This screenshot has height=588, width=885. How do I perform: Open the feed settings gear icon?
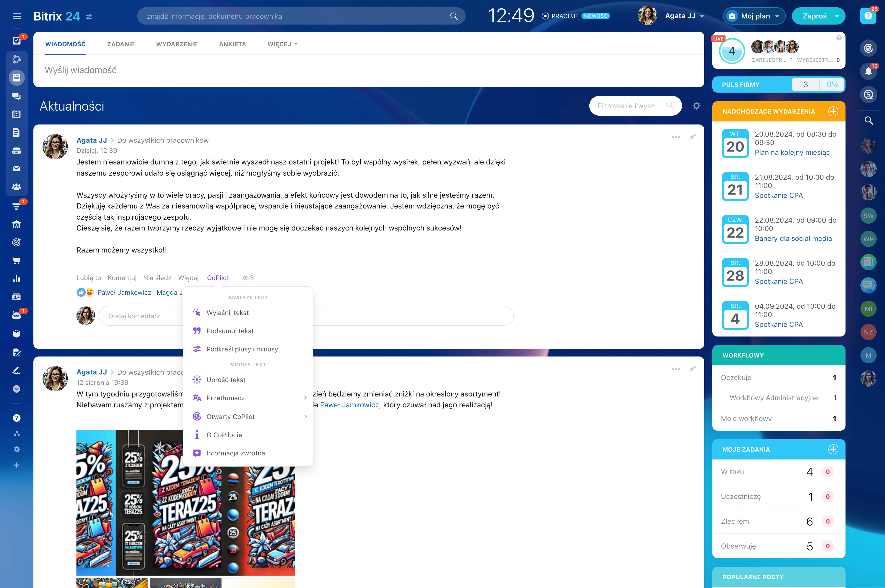pyautogui.click(x=696, y=106)
